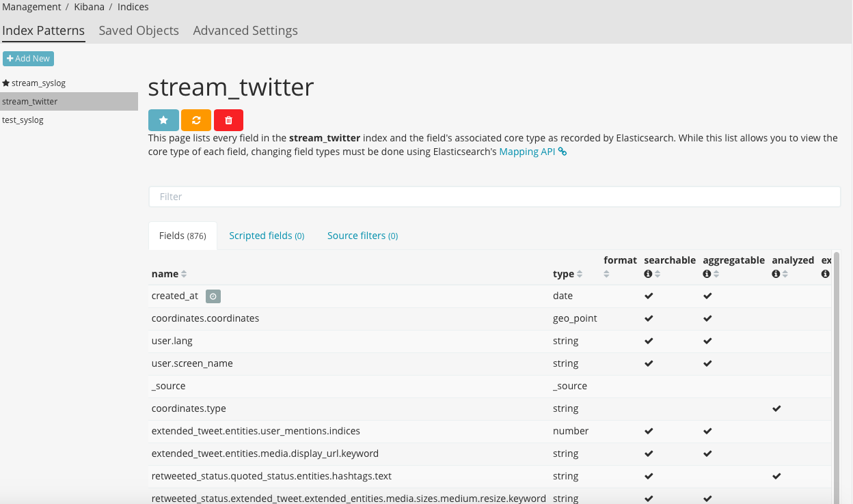Sort table by name column arrows

pos(184,274)
